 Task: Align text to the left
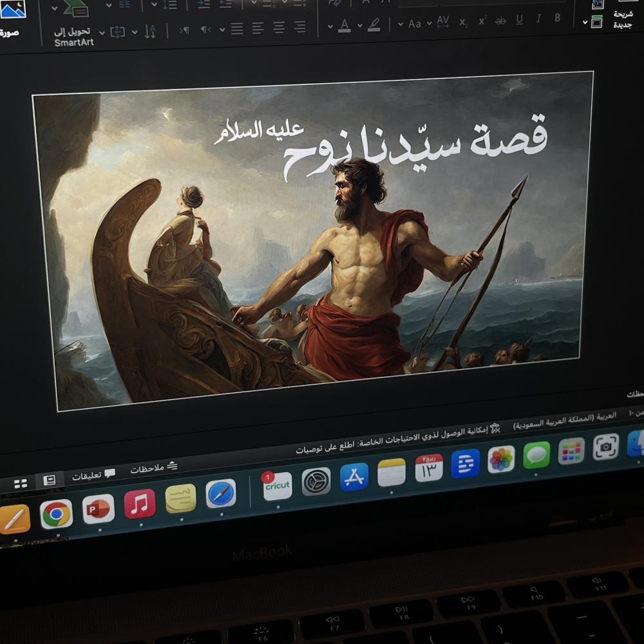point(258,28)
